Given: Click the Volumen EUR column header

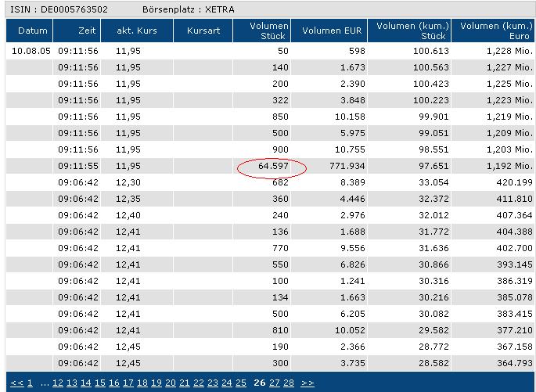Looking at the screenshot, I should pos(329,31).
